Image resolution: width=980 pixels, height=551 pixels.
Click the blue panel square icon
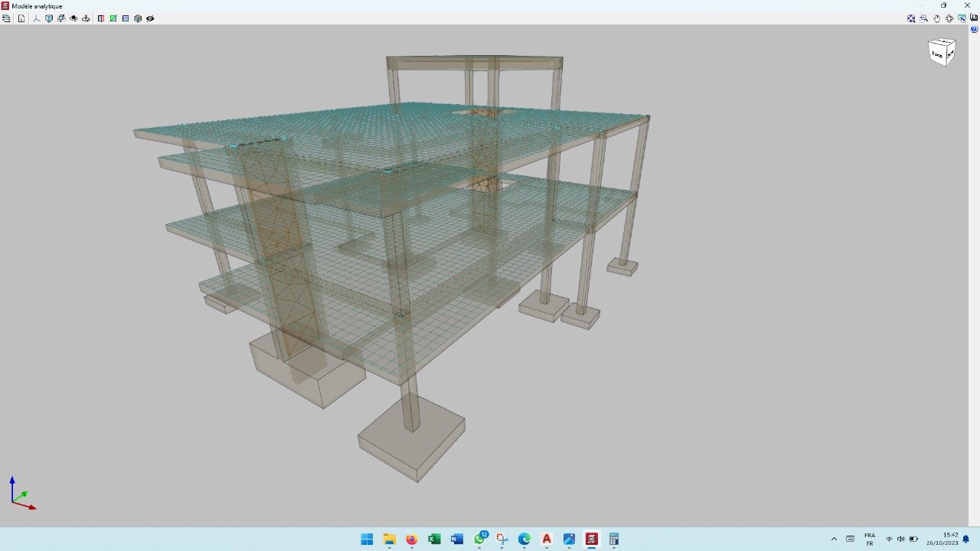[x=126, y=18]
